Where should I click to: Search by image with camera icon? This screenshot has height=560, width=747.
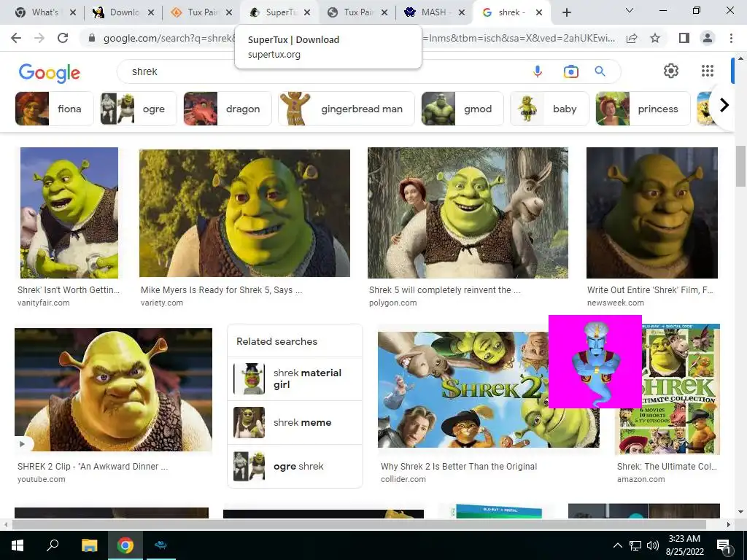pyautogui.click(x=570, y=71)
